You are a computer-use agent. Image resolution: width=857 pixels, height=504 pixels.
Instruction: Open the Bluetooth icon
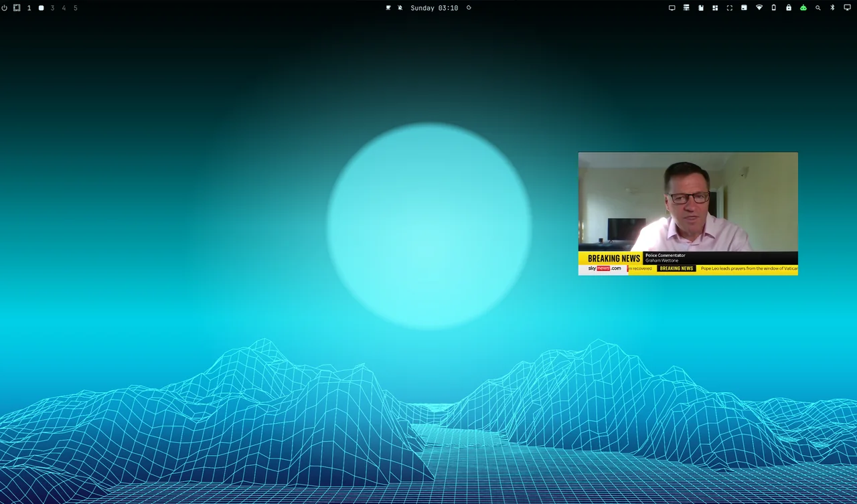[833, 8]
